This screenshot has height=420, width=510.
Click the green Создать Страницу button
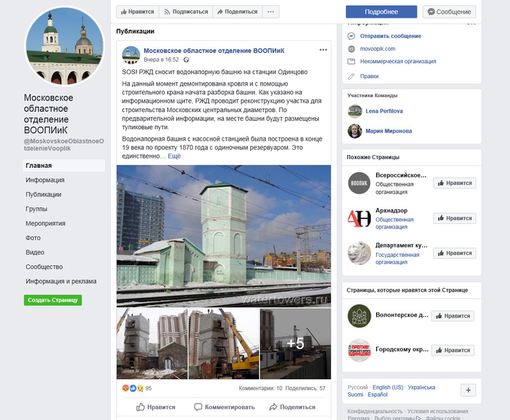[x=52, y=300]
